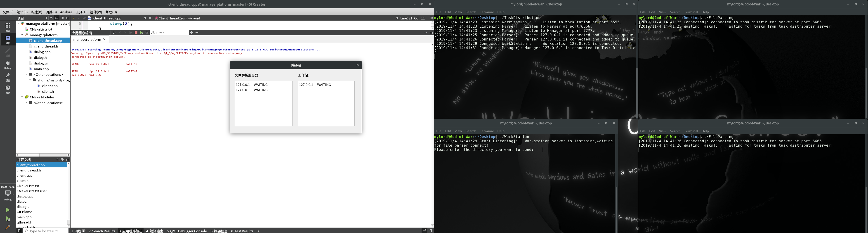The height and width of the screenshot is (233, 868).
Task: Open 构建(B) build menu
Action: coord(36,12)
